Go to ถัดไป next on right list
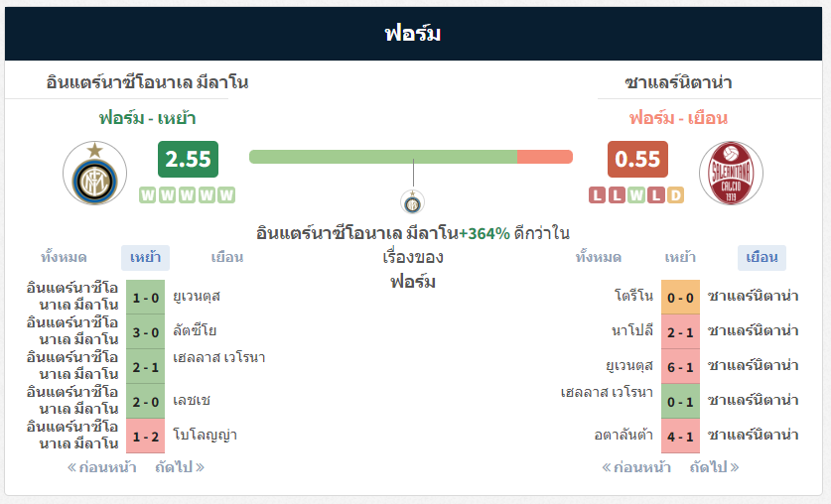This screenshot has height=504, width=831. coord(714,467)
